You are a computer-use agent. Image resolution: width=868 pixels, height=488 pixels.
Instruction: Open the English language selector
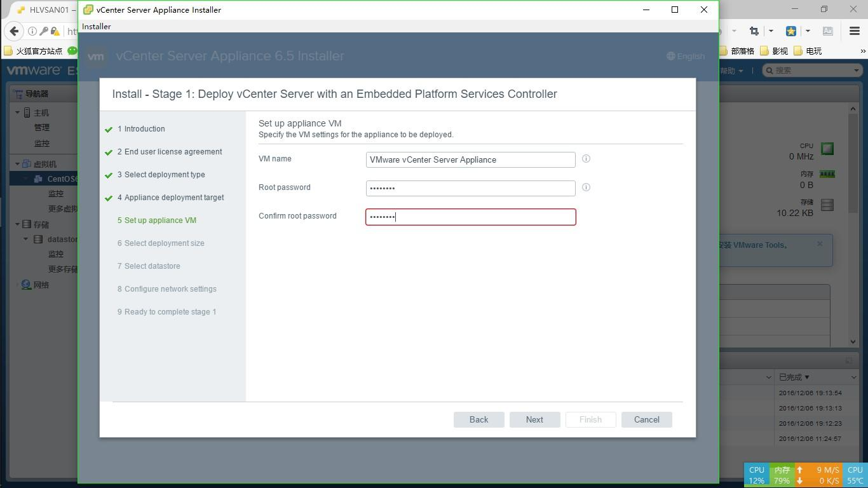tap(686, 56)
